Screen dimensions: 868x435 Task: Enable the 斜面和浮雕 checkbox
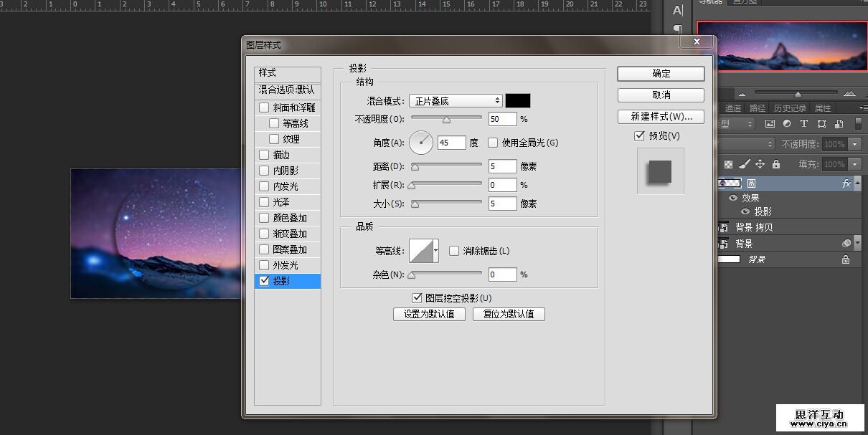tap(264, 107)
